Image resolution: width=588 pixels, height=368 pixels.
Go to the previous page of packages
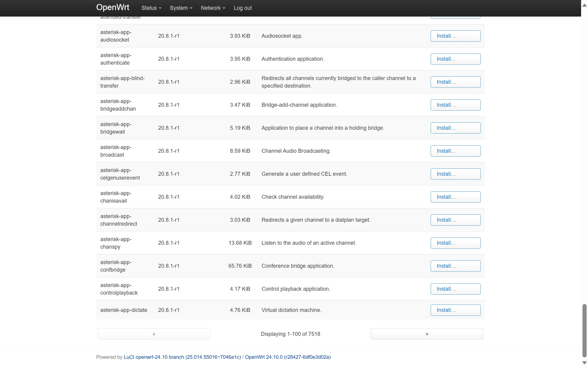click(x=154, y=334)
